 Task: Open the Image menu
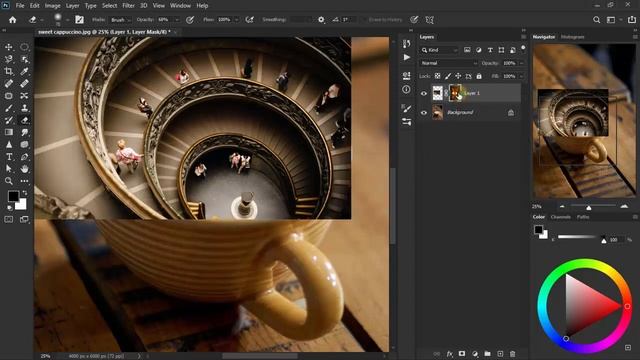coord(52,6)
